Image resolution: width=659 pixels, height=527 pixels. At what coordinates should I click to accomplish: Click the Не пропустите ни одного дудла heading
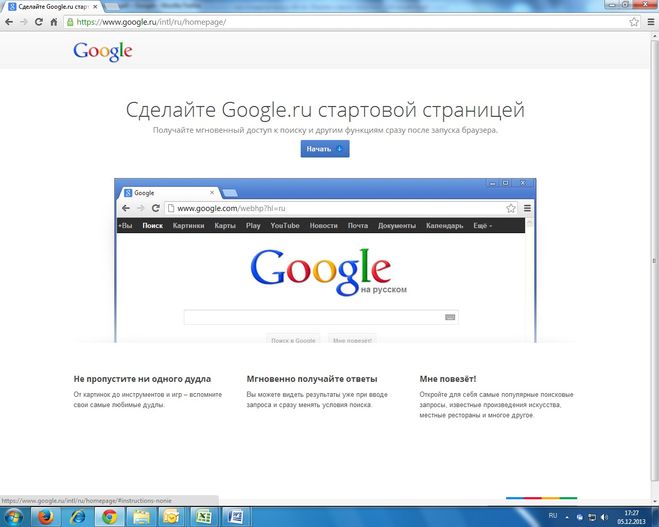tap(142, 379)
